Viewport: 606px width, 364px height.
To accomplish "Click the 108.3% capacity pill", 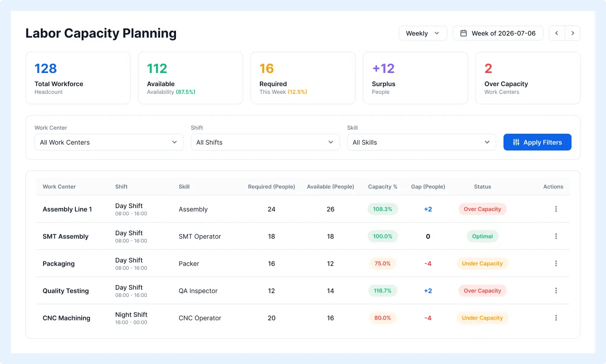I will click(x=382, y=209).
